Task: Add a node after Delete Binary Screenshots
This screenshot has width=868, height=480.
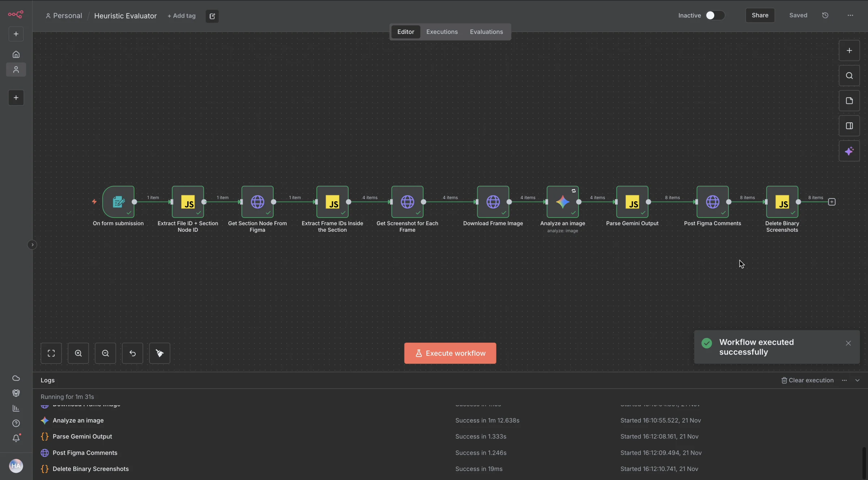Action: pos(832,202)
